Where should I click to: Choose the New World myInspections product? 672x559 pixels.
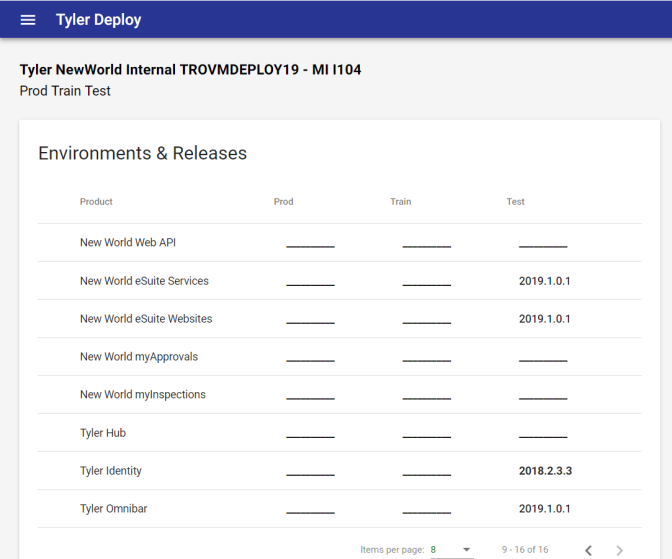click(x=143, y=395)
